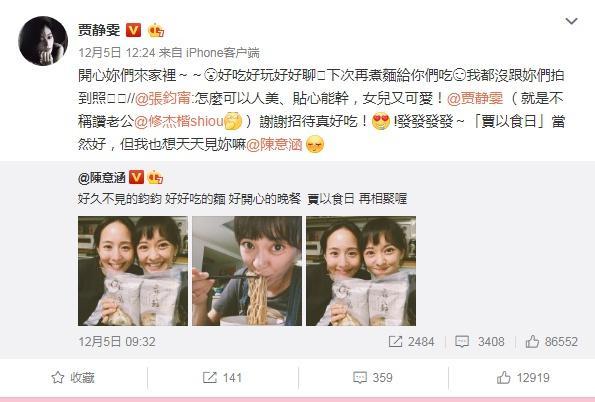This screenshot has width=595, height=402.
Task: Open the middle photo of woman eating noodles
Action: (247, 271)
